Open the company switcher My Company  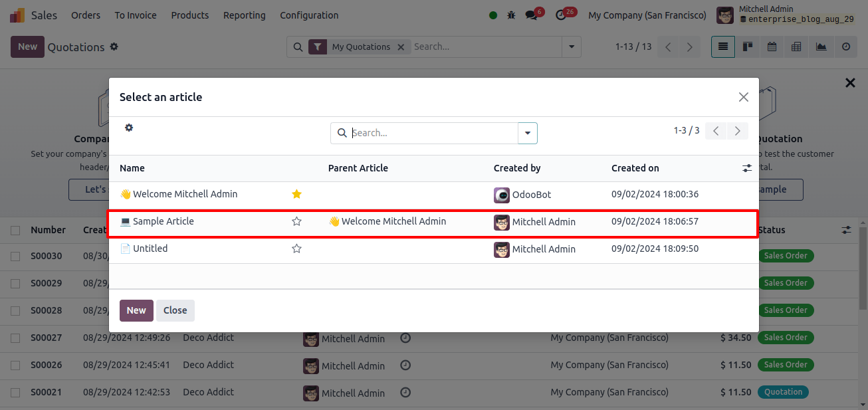(x=647, y=15)
